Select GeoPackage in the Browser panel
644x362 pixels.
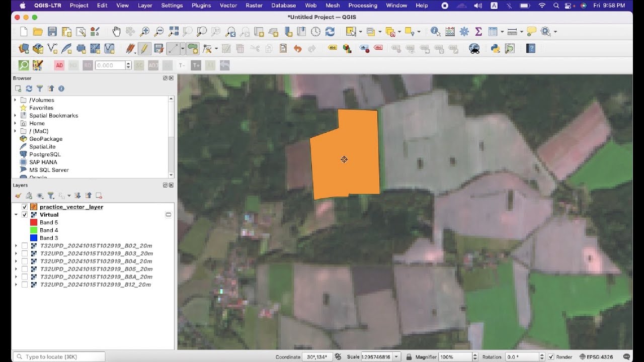pos(46,139)
